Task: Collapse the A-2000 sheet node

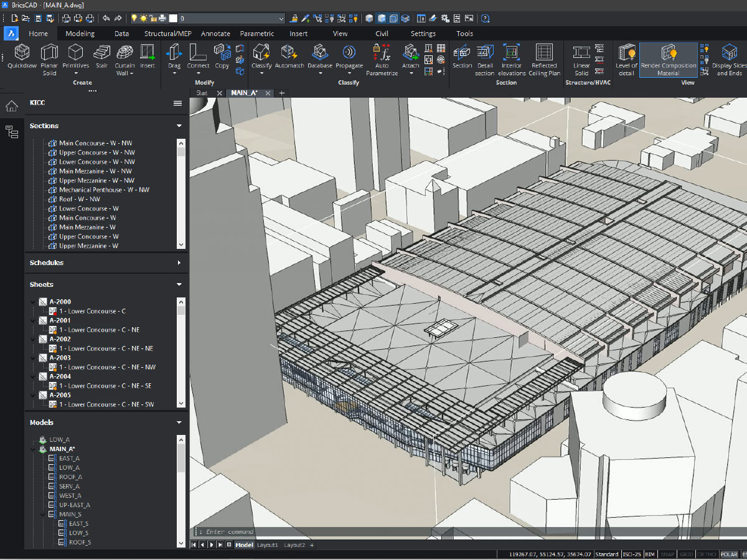Action: [33, 302]
